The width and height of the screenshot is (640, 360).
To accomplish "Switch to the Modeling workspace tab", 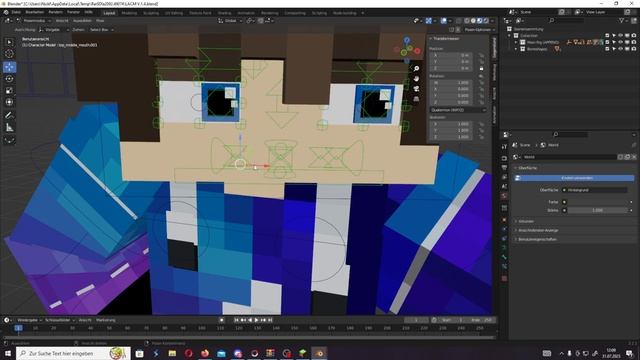I will 129,13.
